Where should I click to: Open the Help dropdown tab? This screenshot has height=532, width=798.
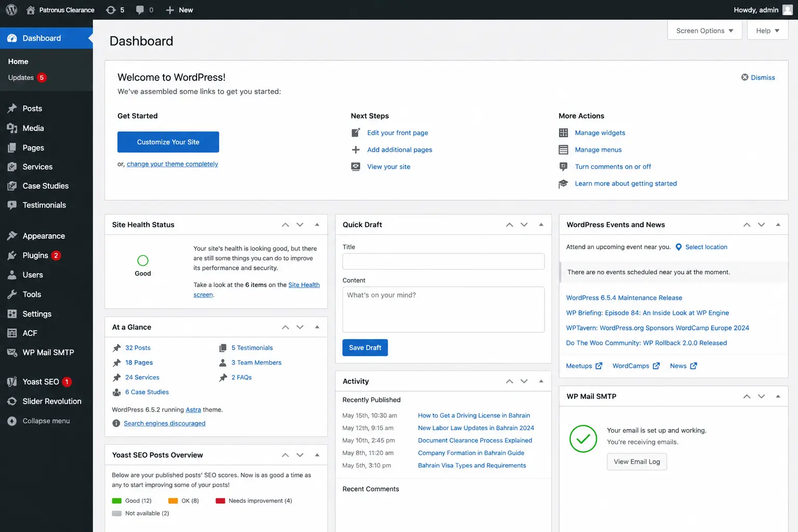[767, 31]
